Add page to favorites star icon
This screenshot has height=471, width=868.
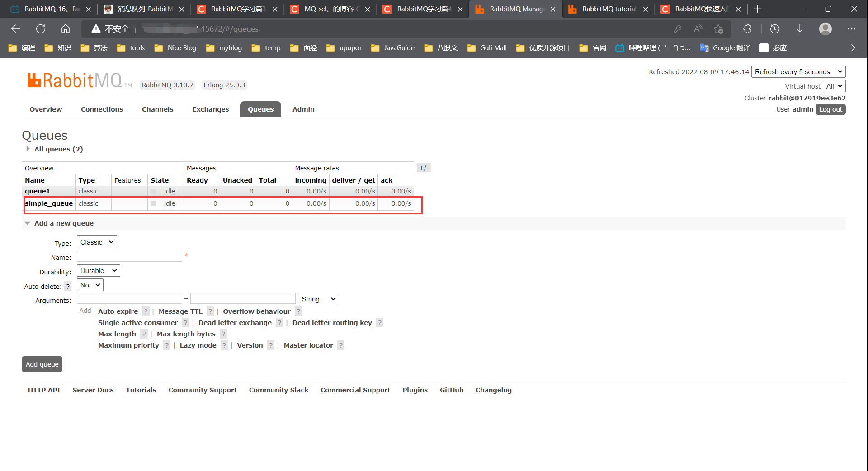pyautogui.click(x=718, y=29)
